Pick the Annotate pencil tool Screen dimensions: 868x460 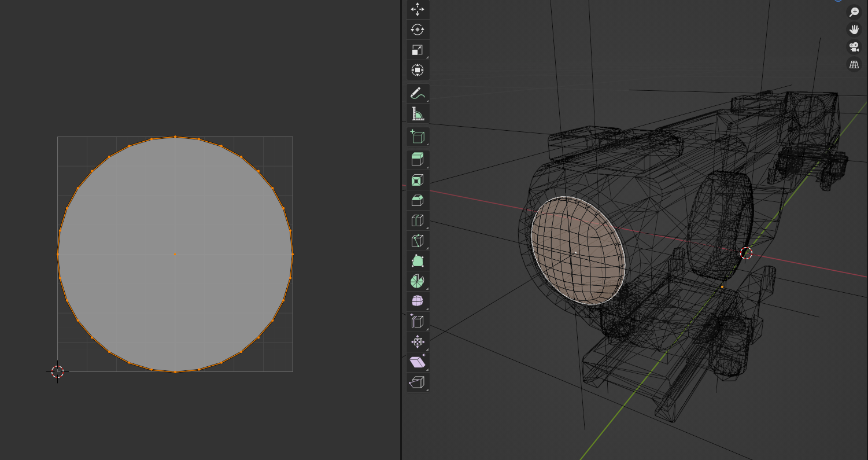[x=418, y=93]
